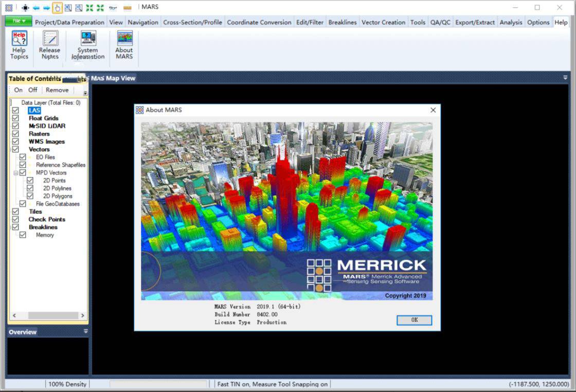Open the Tools tab

pyautogui.click(x=418, y=23)
